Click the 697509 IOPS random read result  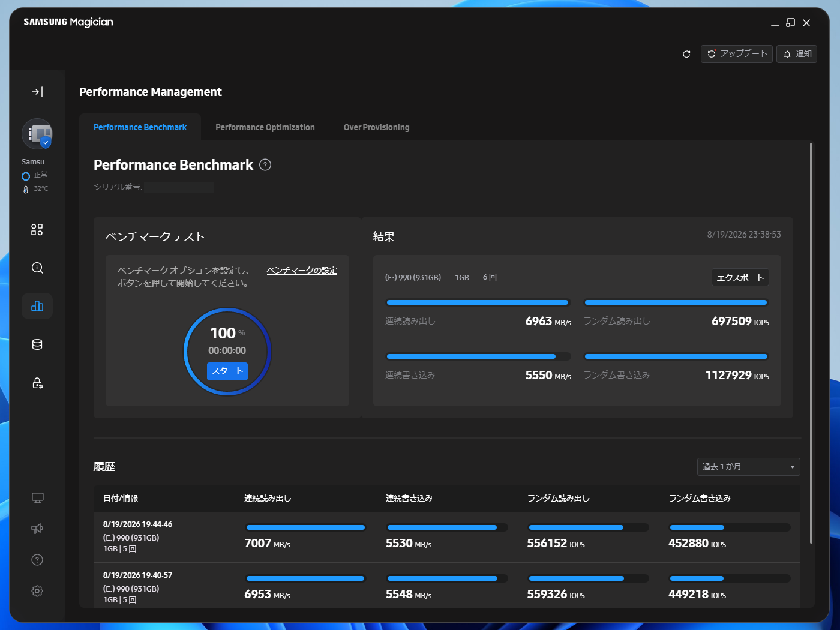click(x=740, y=322)
